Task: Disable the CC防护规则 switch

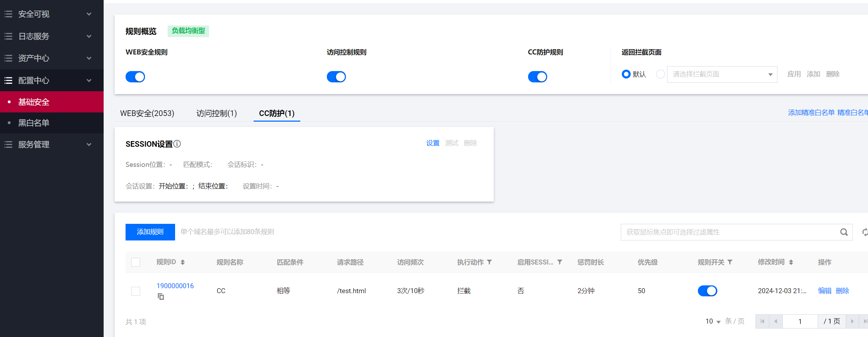Action: click(x=537, y=77)
